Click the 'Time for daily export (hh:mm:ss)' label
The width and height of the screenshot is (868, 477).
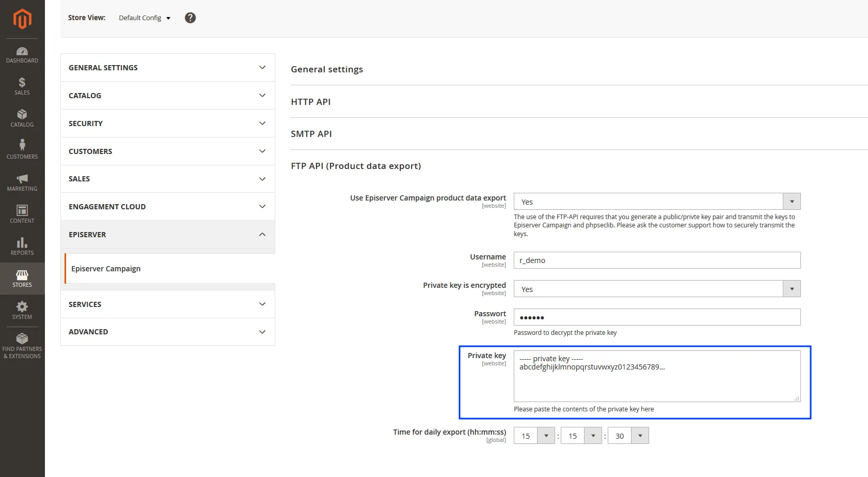pos(449,432)
